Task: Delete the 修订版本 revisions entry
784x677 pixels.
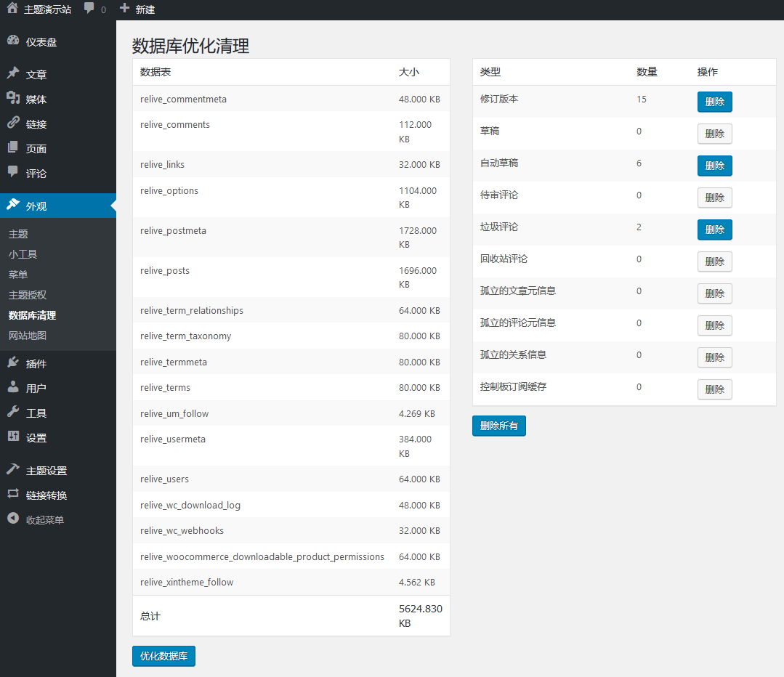Action: 714,102
